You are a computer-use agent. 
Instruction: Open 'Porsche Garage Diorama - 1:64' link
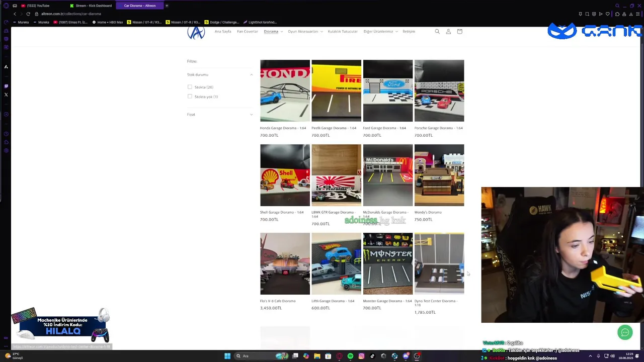(x=439, y=128)
